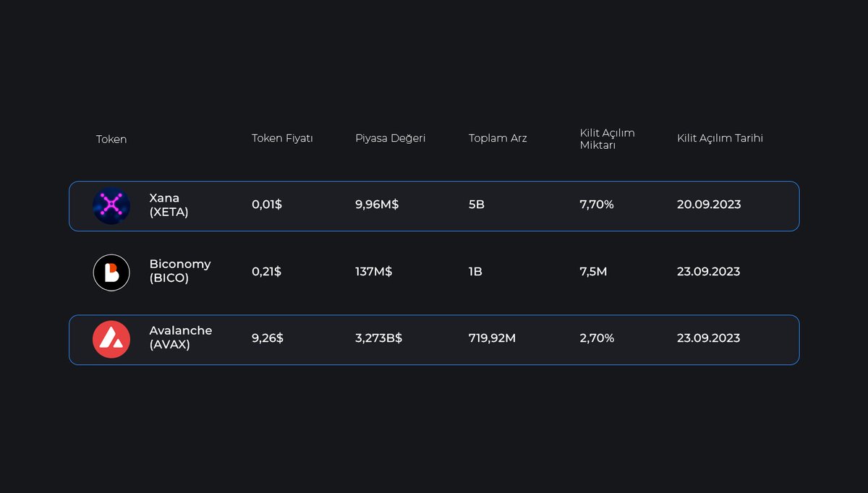This screenshot has height=493, width=868.
Task: Select the red triangle Avalanche icon
Action: pyautogui.click(x=112, y=338)
